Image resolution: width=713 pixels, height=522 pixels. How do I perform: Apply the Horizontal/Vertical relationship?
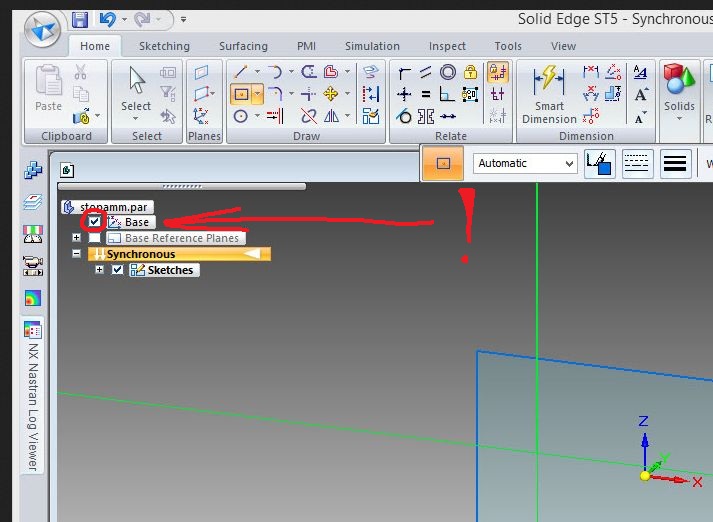404,95
